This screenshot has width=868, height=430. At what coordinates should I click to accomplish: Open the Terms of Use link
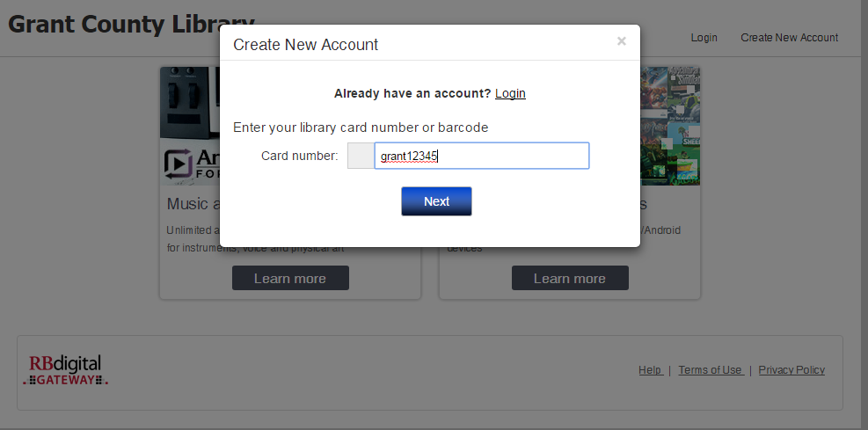711,370
